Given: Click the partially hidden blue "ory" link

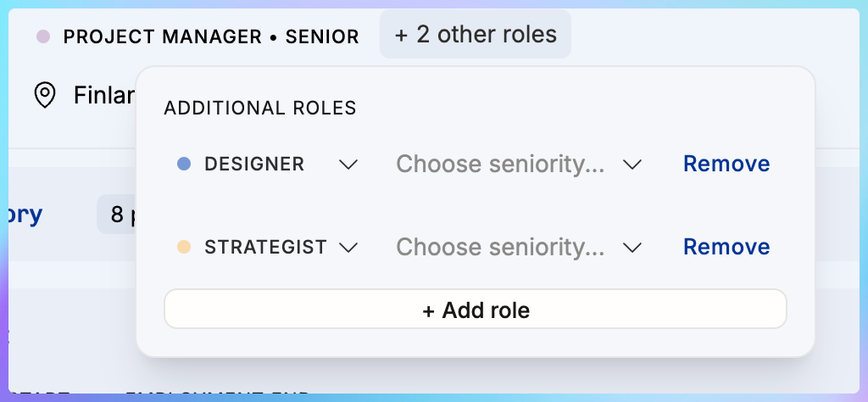Looking at the screenshot, I should tap(25, 215).
